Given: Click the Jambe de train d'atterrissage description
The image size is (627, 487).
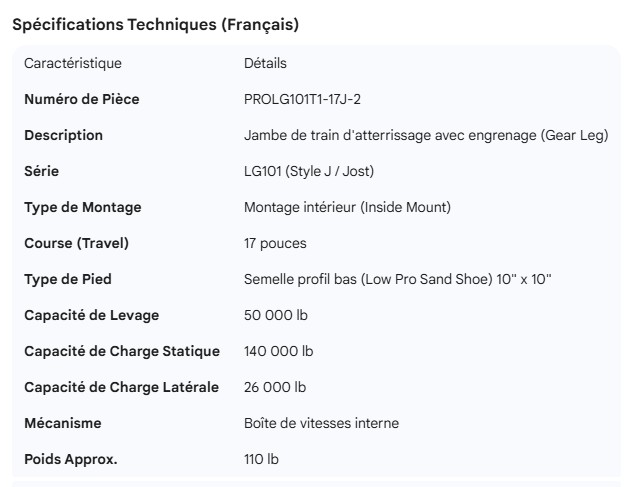Looking at the screenshot, I should tap(426, 135).
